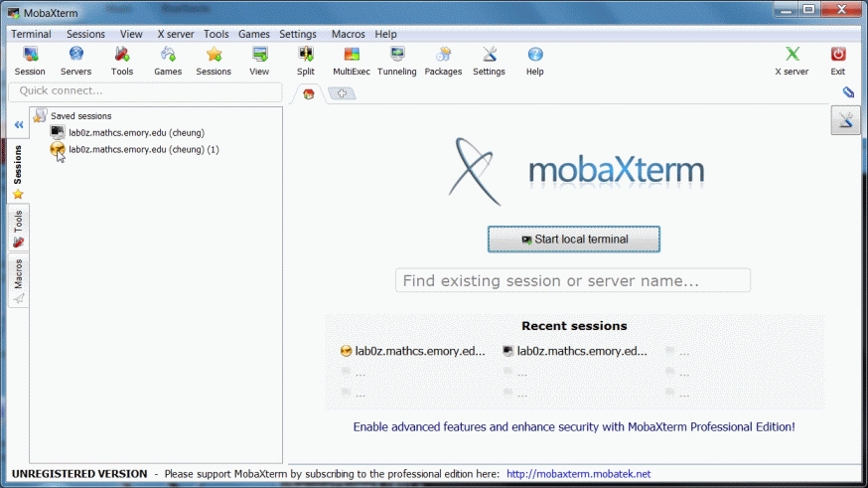Select the Saved sessions tree root

point(80,115)
